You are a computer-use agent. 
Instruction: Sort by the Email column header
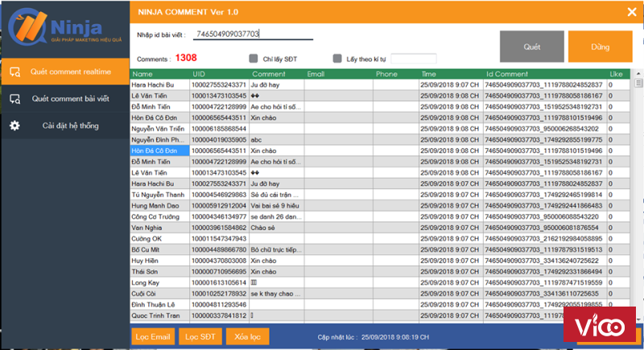pyautogui.click(x=339, y=74)
